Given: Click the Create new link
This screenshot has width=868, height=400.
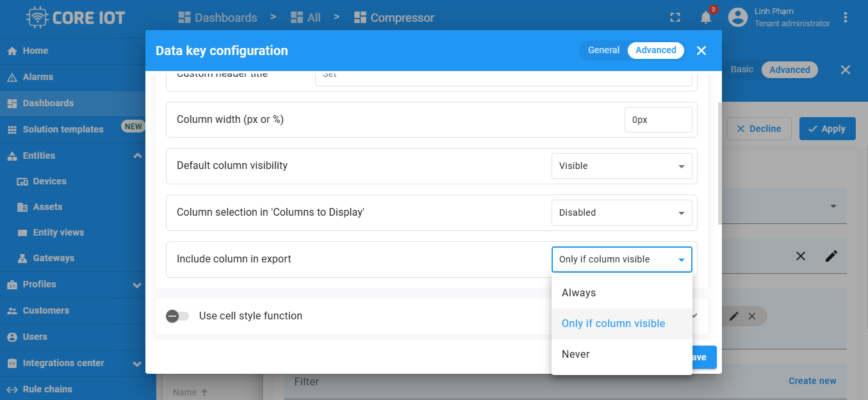Looking at the screenshot, I should point(812,381).
